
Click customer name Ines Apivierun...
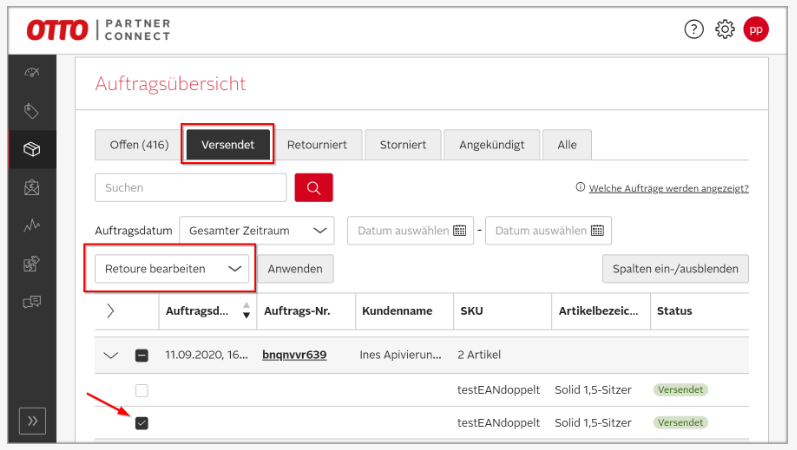point(401,355)
